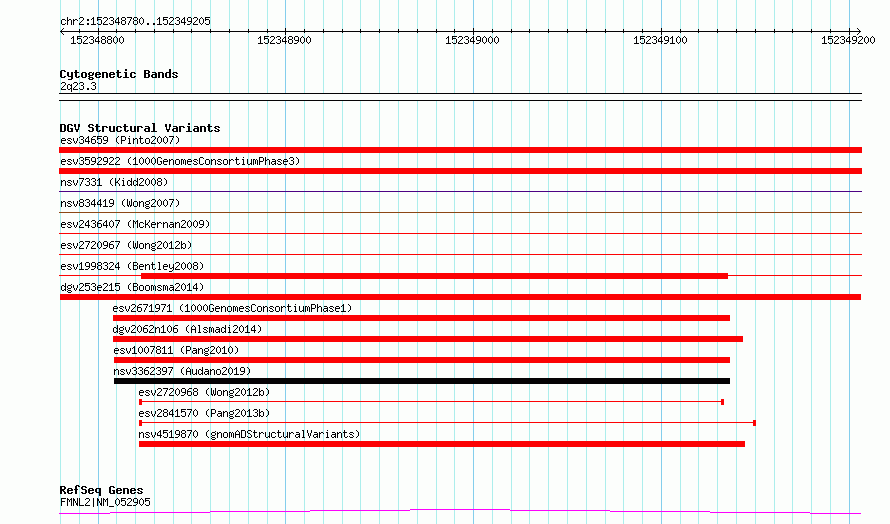
Task: Open variant esv3592922 (1000GenomesConsortiumPhase3) label
Action: pyautogui.click(x=180, y=161)
